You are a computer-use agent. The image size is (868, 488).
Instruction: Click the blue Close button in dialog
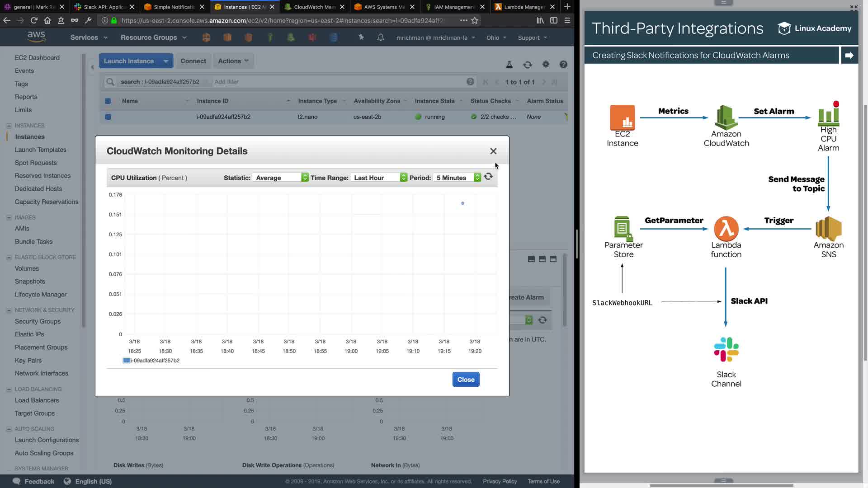(466, 380)
